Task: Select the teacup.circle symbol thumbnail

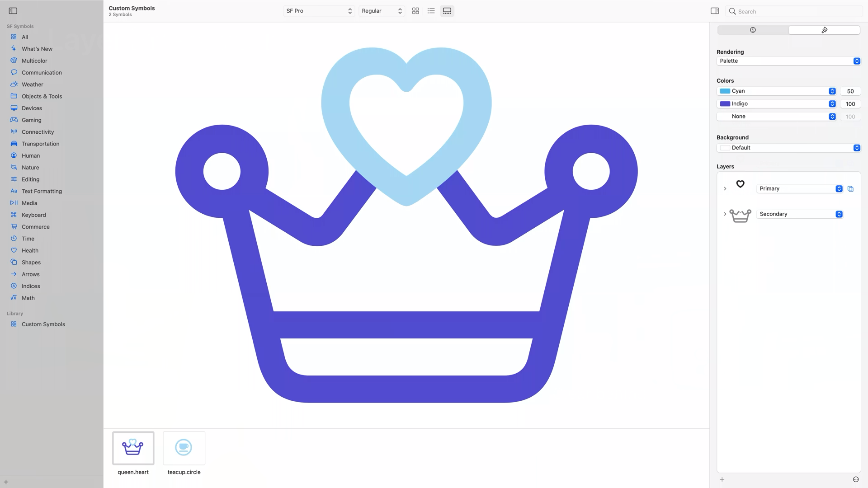Action: point(184,448)
